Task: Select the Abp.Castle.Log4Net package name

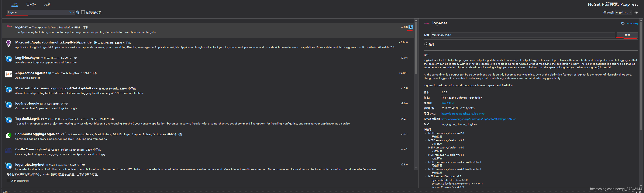Action: pos(31,73)
